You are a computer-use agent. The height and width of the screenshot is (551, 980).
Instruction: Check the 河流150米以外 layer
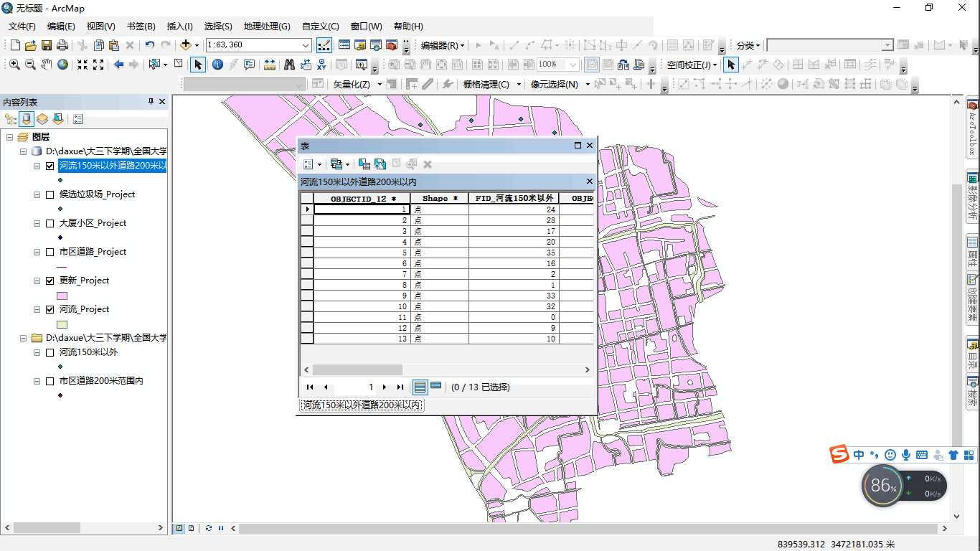tap(50, 352)
